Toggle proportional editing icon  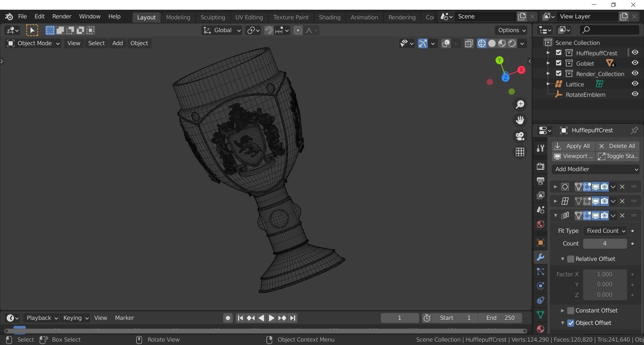point(298,30)
